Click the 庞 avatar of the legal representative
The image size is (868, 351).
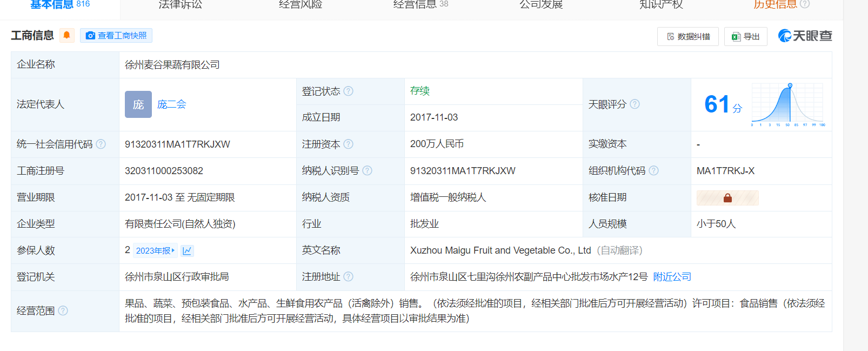138,104
